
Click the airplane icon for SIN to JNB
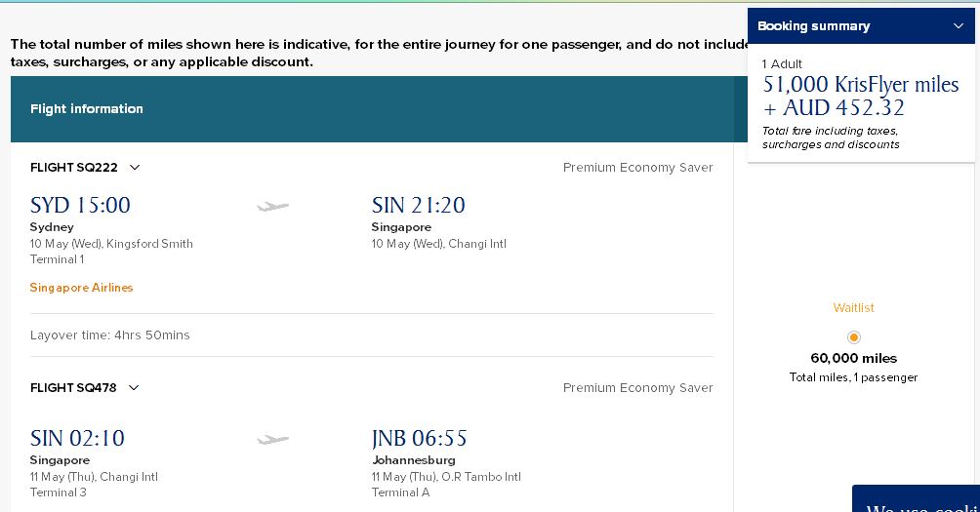coord(273,440)
